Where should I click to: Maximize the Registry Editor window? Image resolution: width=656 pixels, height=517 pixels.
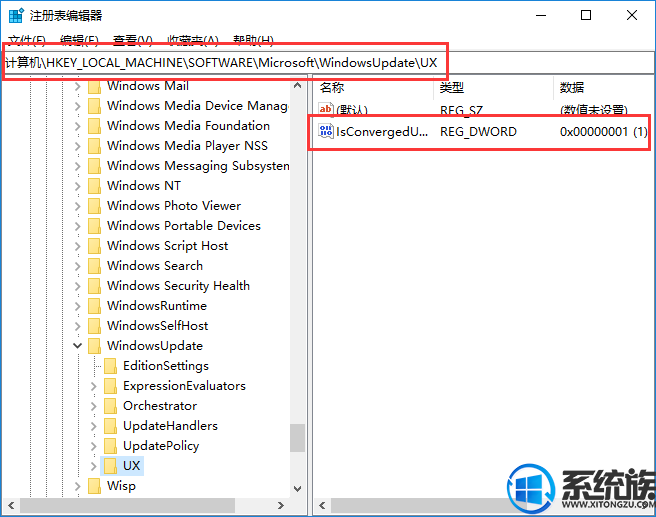pos(586,15)
